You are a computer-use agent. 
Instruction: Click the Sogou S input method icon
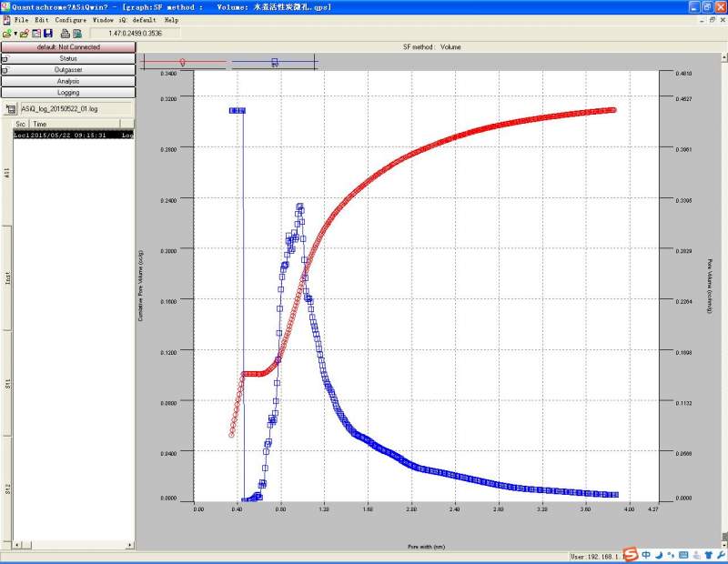pos(630,555)
